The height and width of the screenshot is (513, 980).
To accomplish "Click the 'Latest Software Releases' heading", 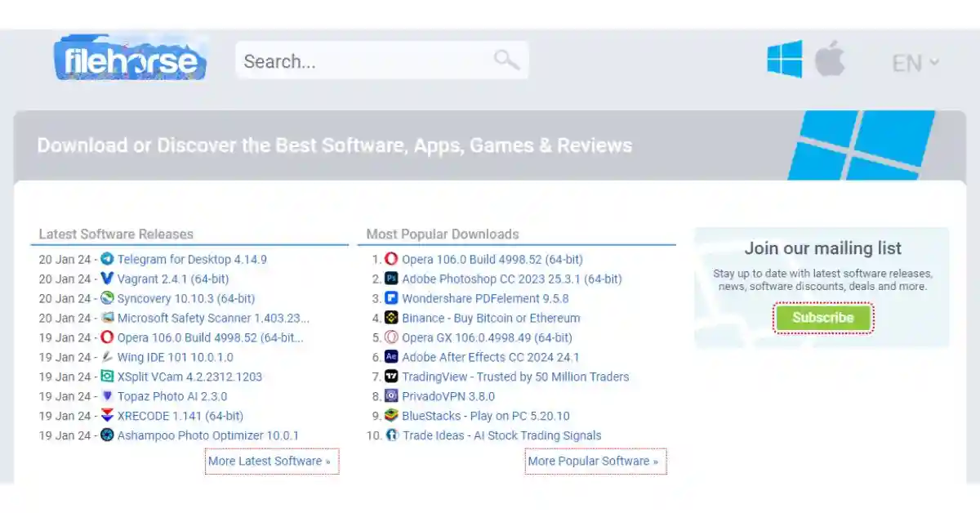I will click(x=116, y=234).
